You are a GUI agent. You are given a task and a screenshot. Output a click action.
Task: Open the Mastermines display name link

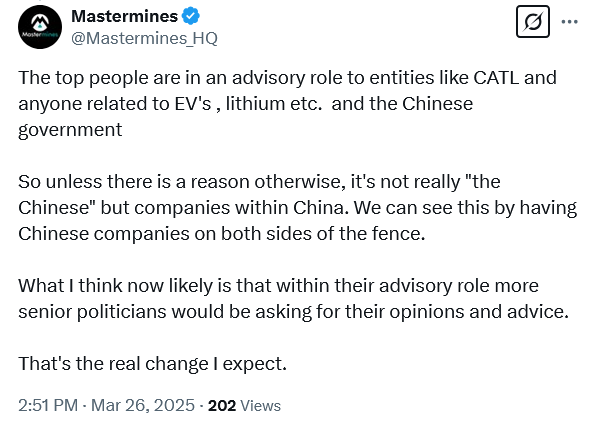pos(124,16)
